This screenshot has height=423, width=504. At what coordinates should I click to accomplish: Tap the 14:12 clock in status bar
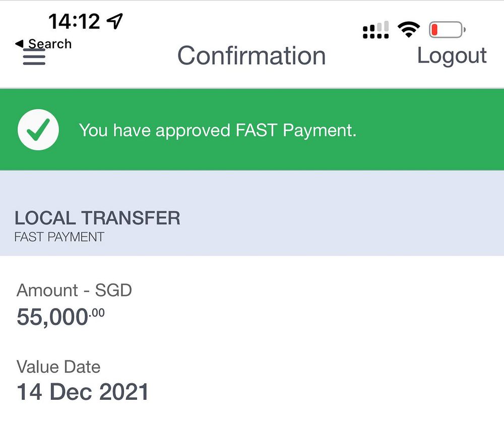tap(74, 21)
